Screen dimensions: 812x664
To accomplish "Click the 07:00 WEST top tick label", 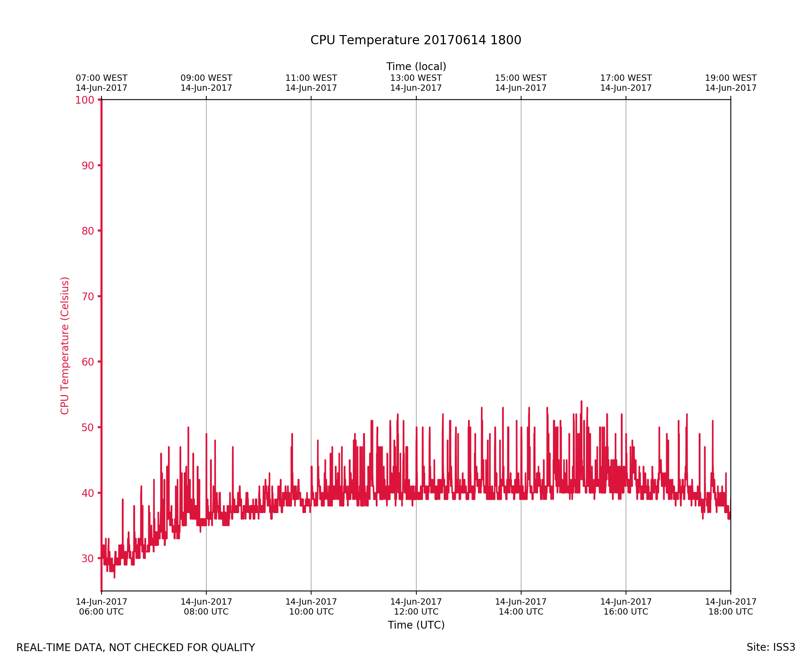I will (101, 83).
